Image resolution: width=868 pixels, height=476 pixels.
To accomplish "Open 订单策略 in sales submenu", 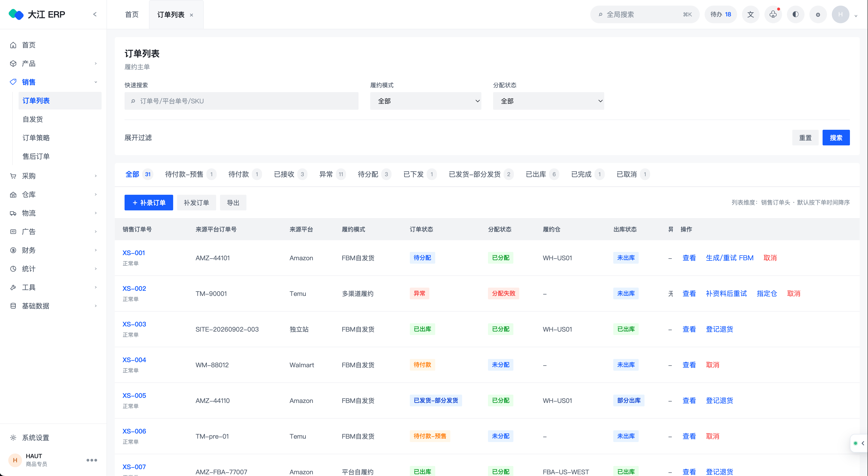I will [60, 138].
